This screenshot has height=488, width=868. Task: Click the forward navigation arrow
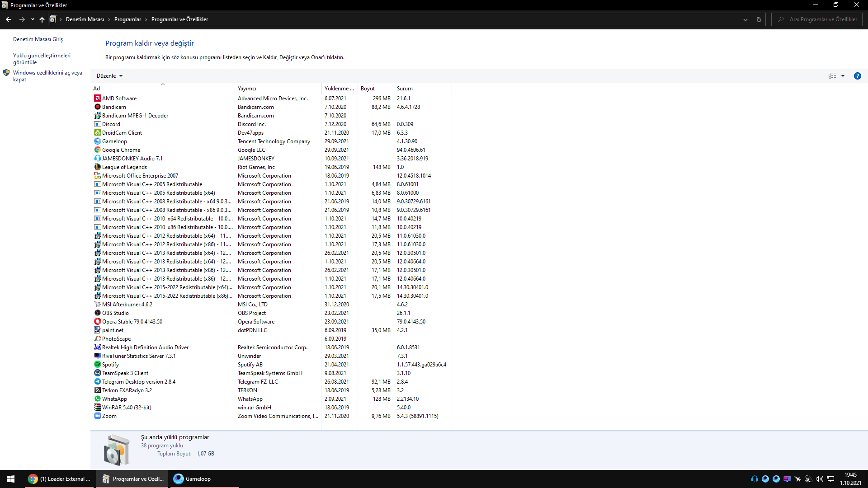tap(22, 19)
